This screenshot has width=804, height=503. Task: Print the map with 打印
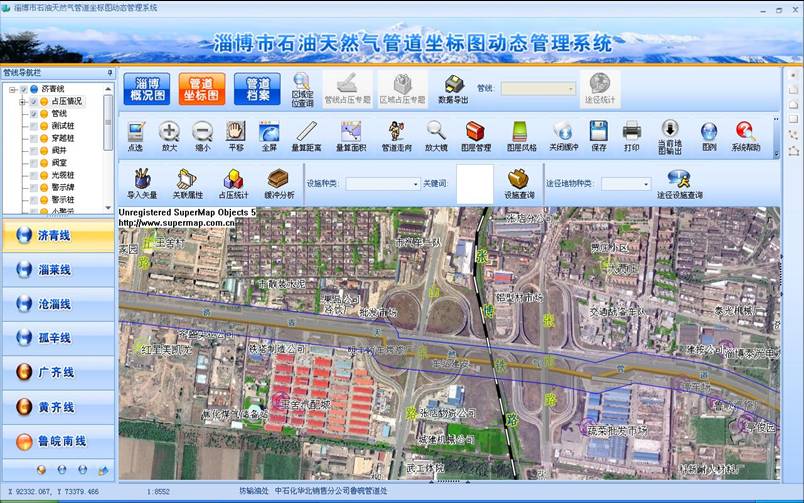631,136
